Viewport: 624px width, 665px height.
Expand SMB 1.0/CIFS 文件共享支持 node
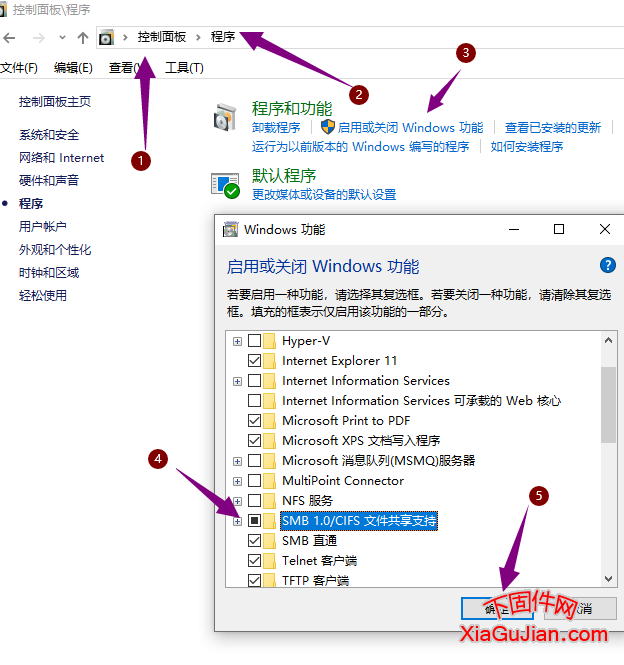(238, 521)
